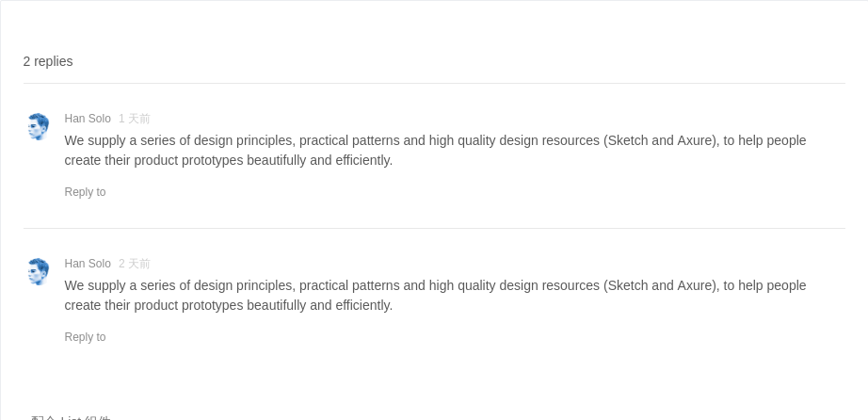
Task: Click "high quality design resources" in first comment
Action: tap(514, 140)
